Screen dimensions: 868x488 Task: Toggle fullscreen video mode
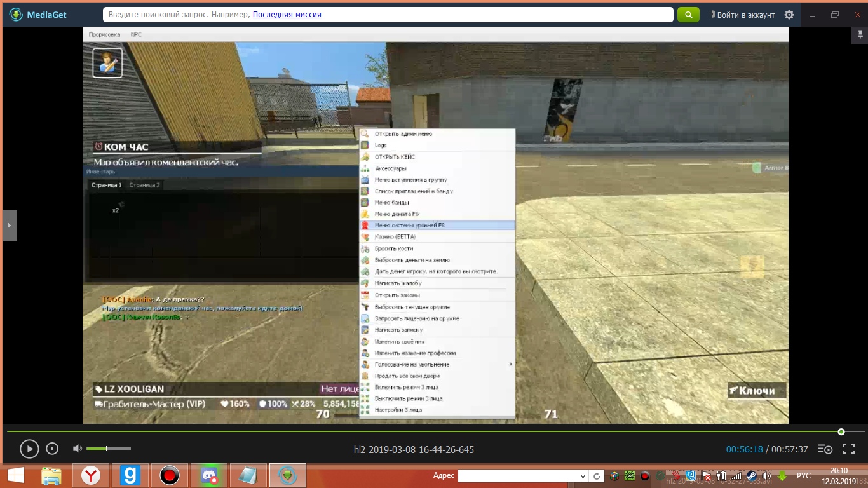(848, 449)
